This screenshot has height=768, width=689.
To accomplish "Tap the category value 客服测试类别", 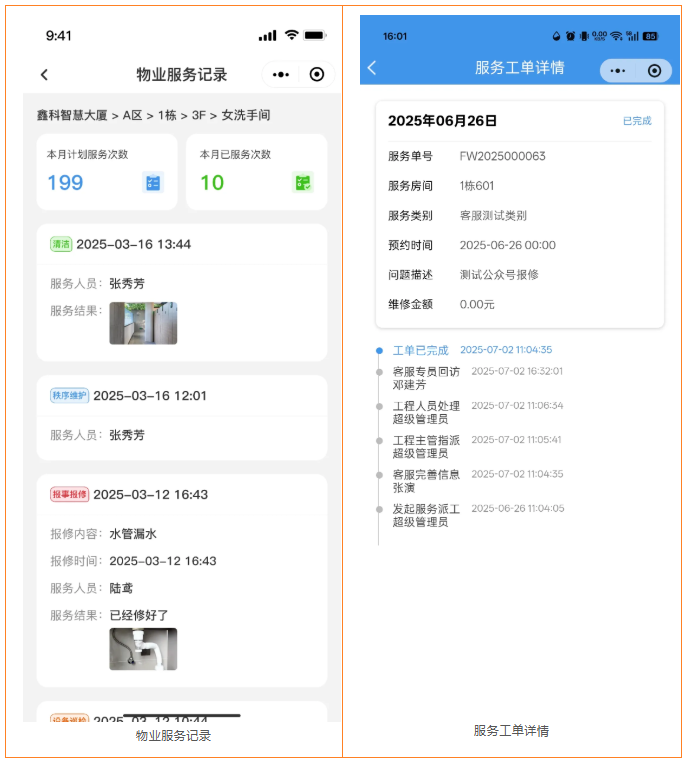I will [x=493, y=216].
